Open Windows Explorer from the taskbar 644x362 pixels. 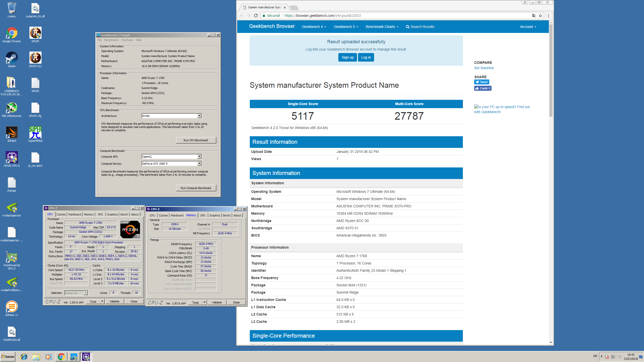point(36,357)
